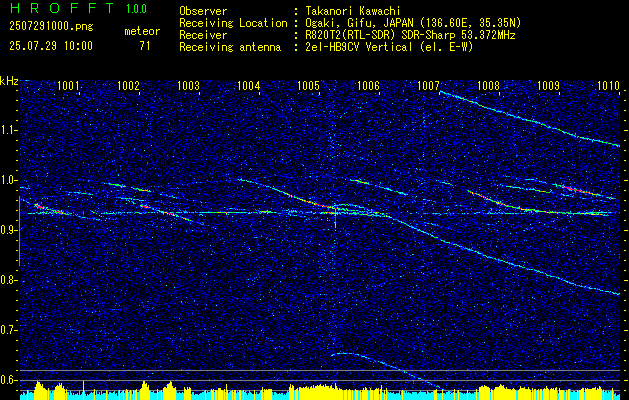Click the 0.6 kHz frequency label
The image size is (629, 400).
tap(9, 380)
